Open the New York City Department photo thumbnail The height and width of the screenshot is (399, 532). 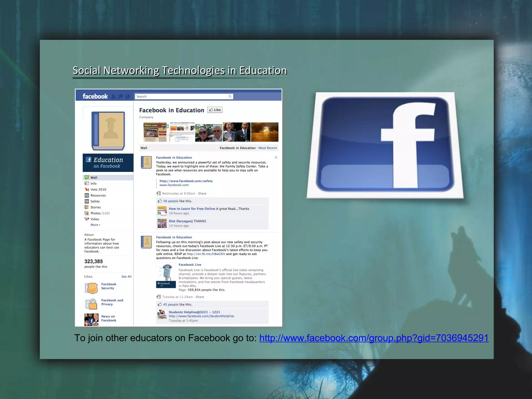[x=181, y=132]
